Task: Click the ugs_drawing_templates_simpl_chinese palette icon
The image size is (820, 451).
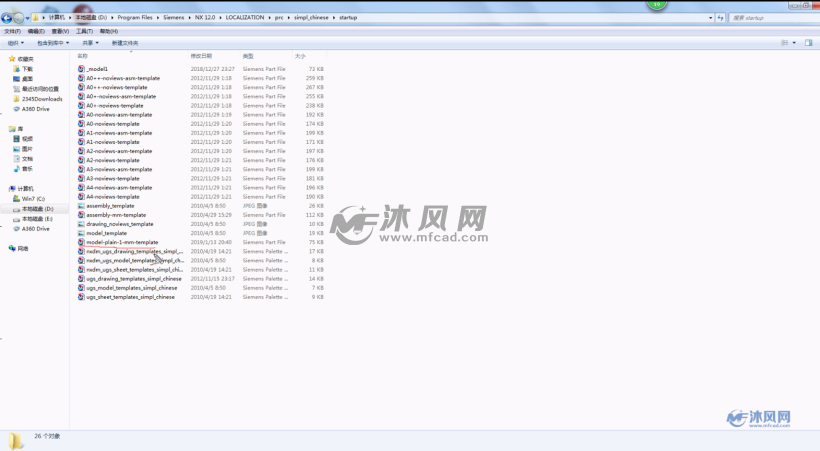Action: click(x=81, y=279)
